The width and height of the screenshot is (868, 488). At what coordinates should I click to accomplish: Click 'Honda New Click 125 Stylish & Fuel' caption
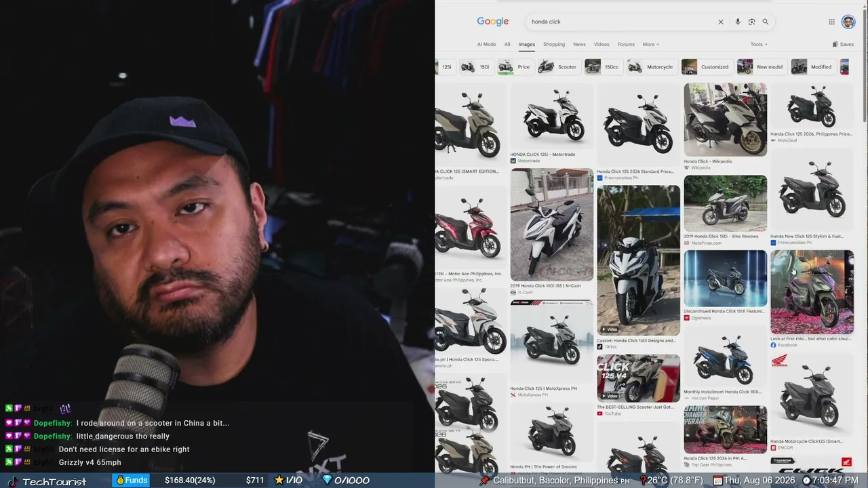click(x=807, y=237)
